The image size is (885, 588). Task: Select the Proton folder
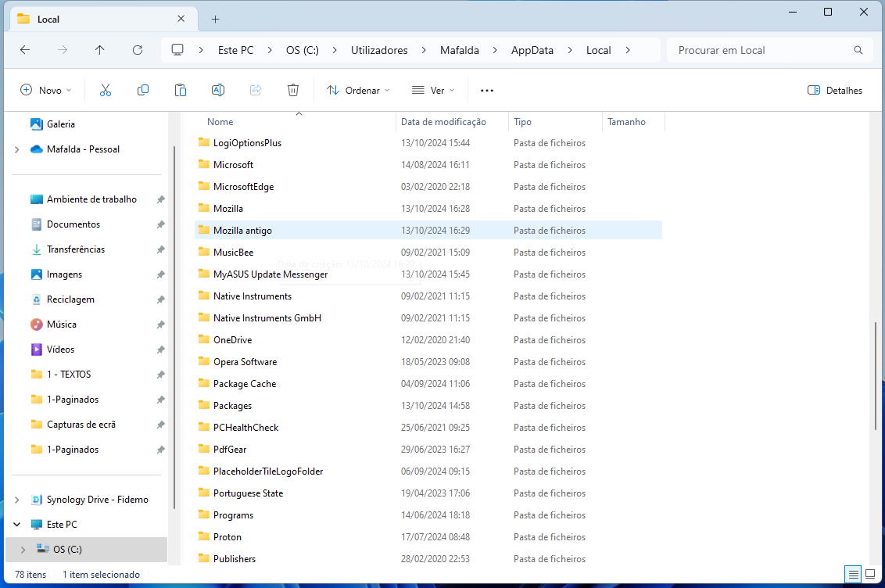click(x=428, y=537)
